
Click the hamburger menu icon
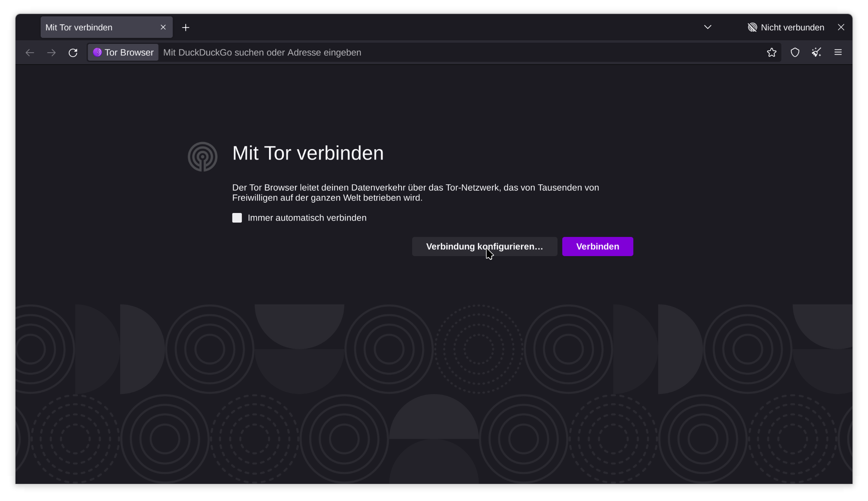pos(839,53)
